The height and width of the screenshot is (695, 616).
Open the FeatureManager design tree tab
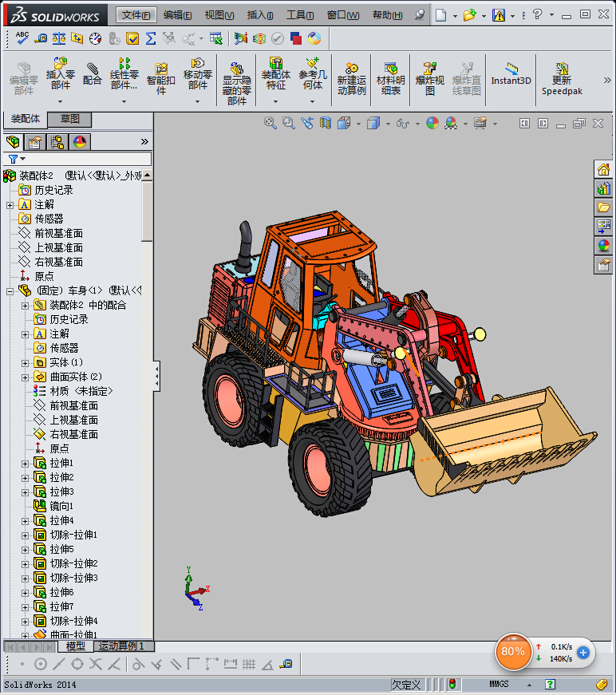pos(13,142)
